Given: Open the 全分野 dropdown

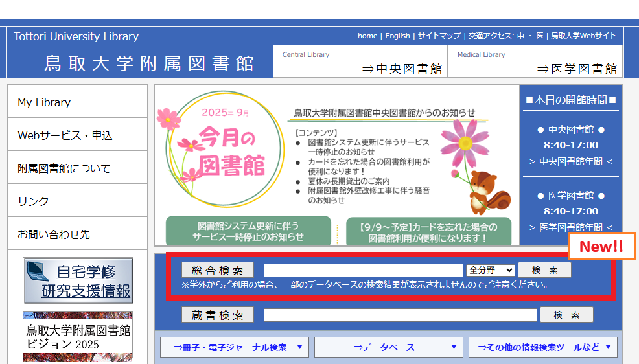Looking at the screenshot, I should point(491,270).
